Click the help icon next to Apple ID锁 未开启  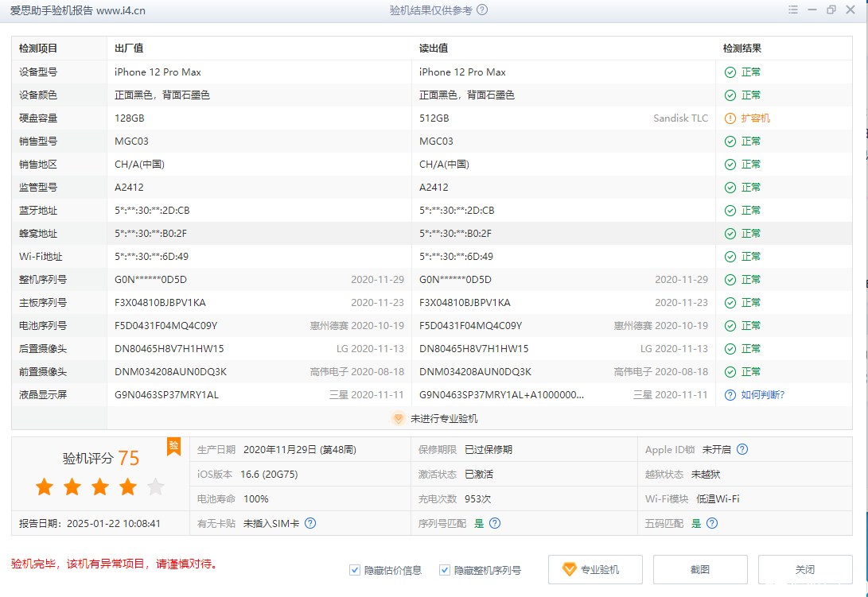point(742,449)
